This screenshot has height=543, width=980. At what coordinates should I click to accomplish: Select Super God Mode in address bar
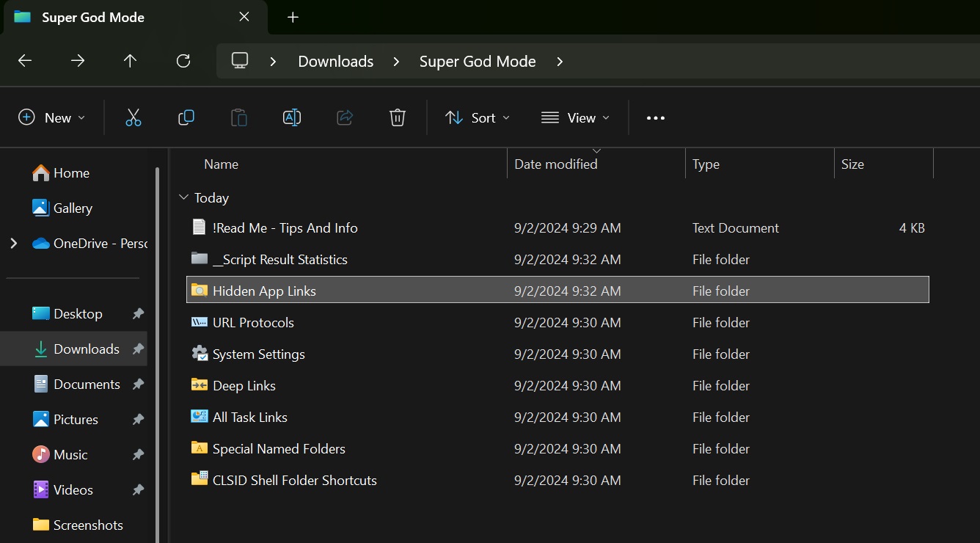coord(478,62)
